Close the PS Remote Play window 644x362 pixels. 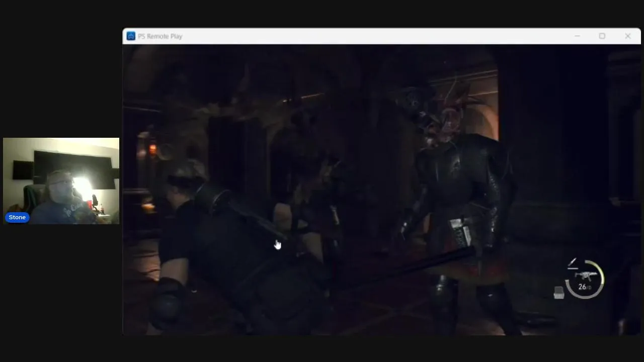click(628, 36)
